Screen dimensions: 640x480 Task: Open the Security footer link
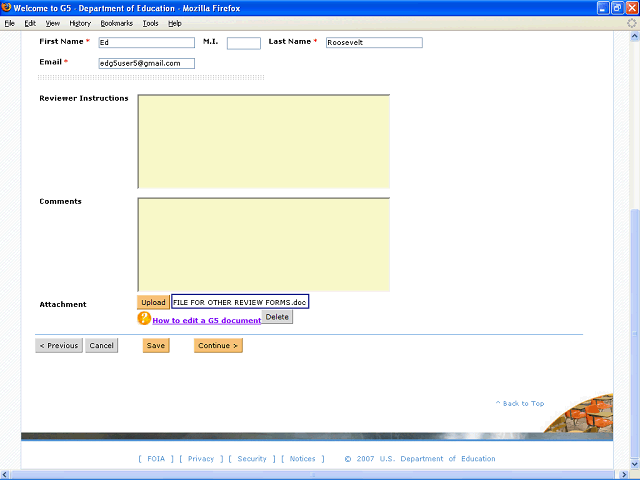tap(252, 458)
